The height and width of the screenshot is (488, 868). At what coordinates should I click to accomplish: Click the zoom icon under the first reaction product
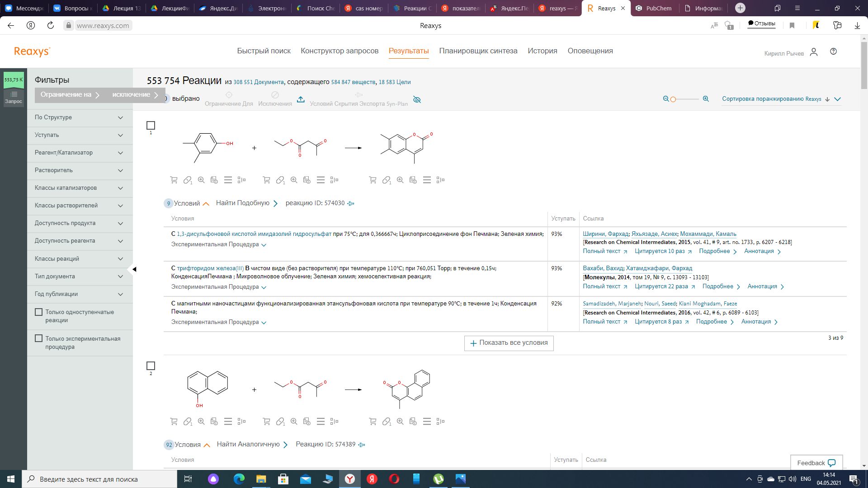coord(400,180)
